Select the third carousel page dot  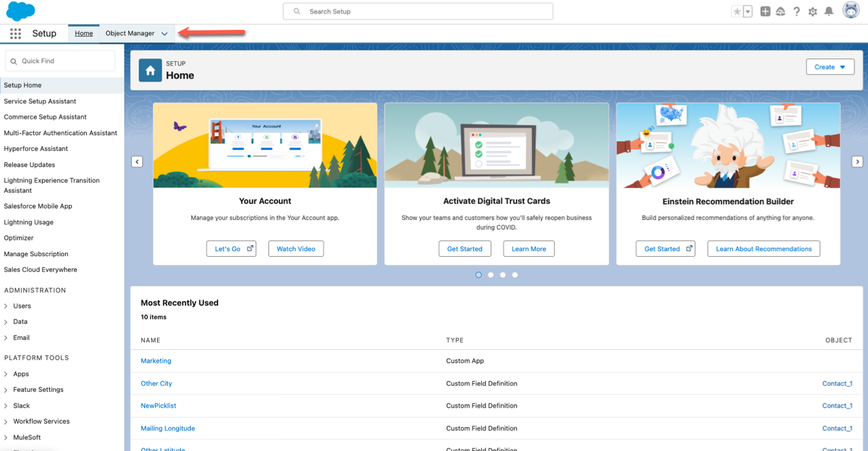[x=503, y=275]
